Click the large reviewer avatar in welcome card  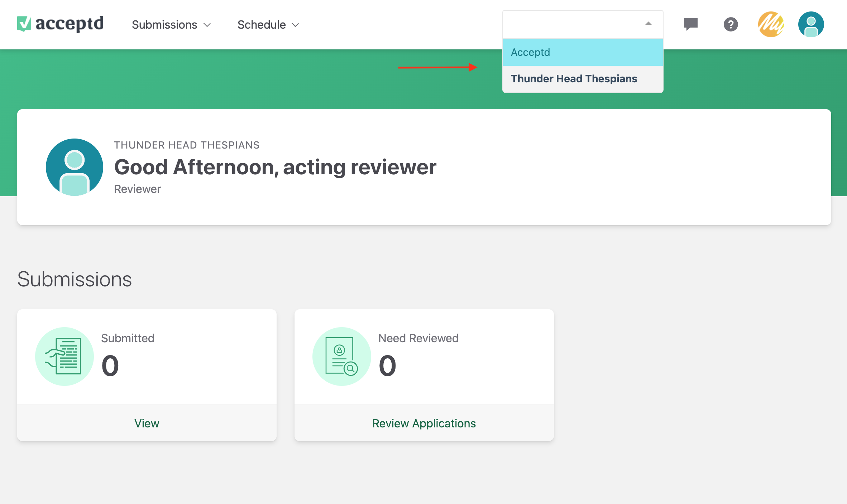click(x=75, y=167)
